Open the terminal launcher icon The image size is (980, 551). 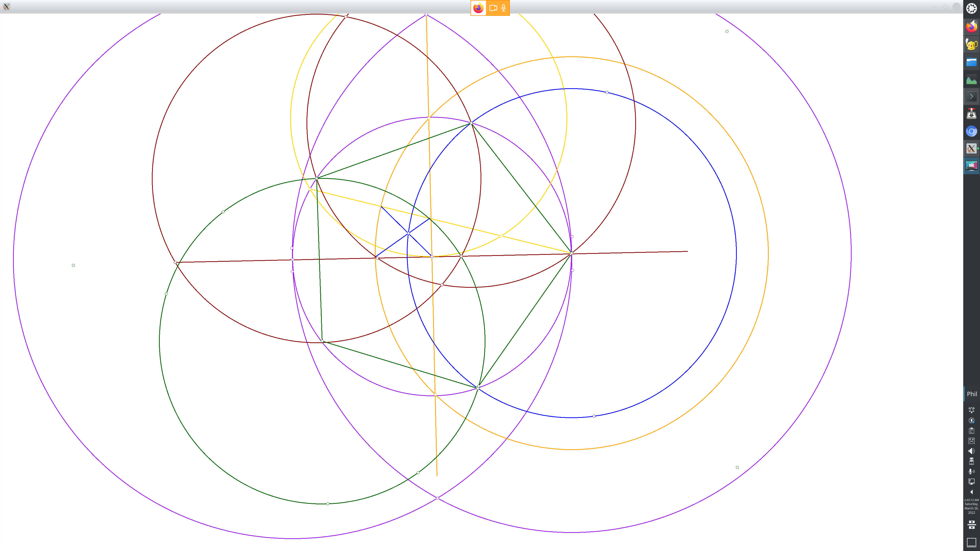[x=971, y=97]
